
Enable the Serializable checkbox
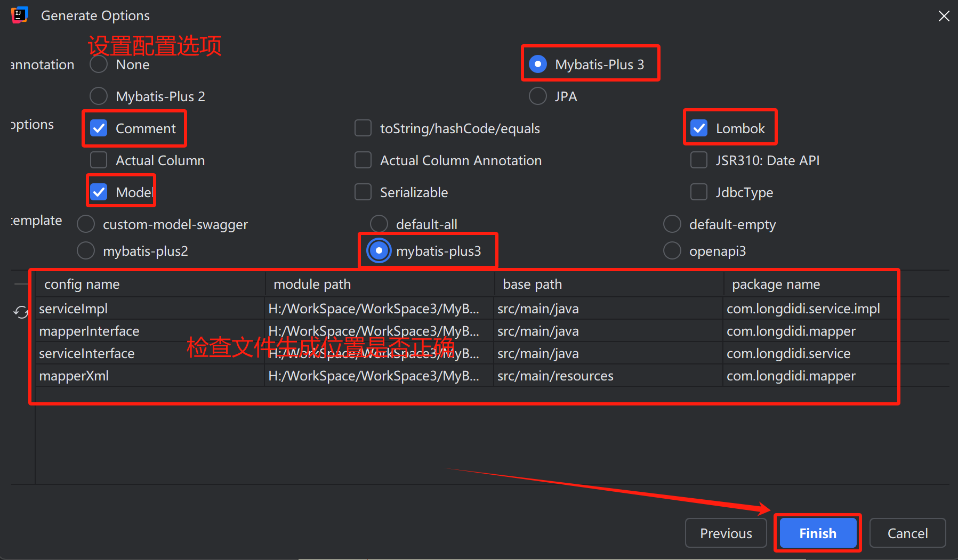(x=363, y=192)
